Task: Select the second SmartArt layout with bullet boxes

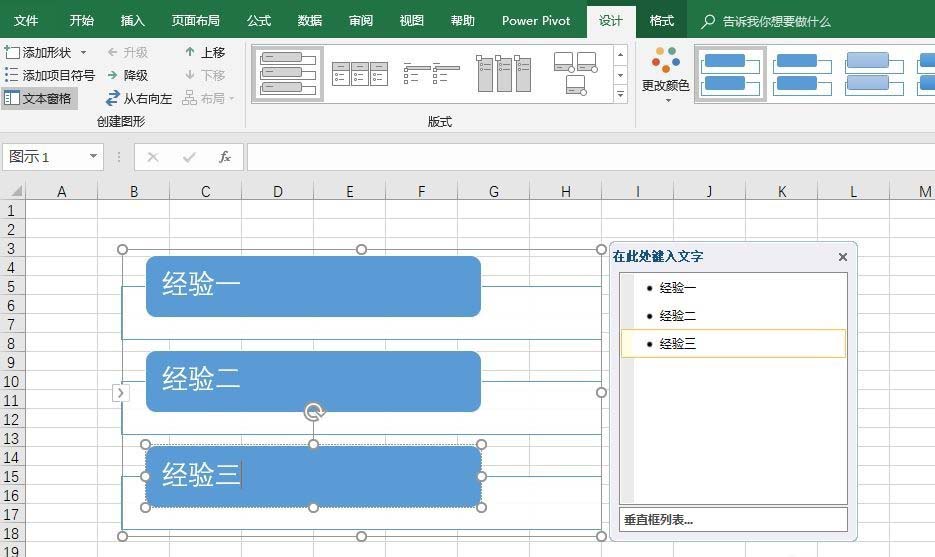Action: click(360, 74)
